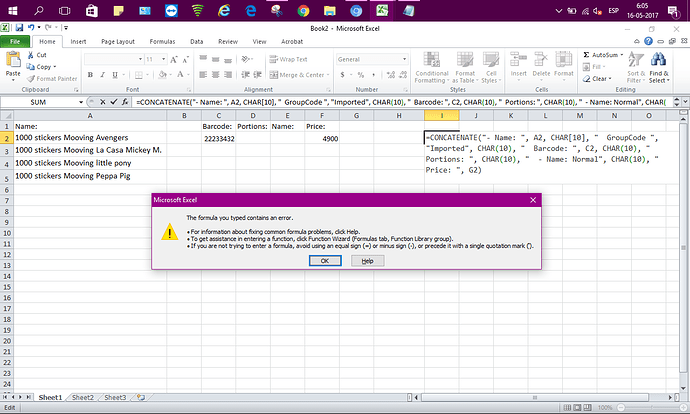The width and height of the screenshot is (690, 414).
Task: Click the Accounting currency format icon
Action: click(342, 75)
